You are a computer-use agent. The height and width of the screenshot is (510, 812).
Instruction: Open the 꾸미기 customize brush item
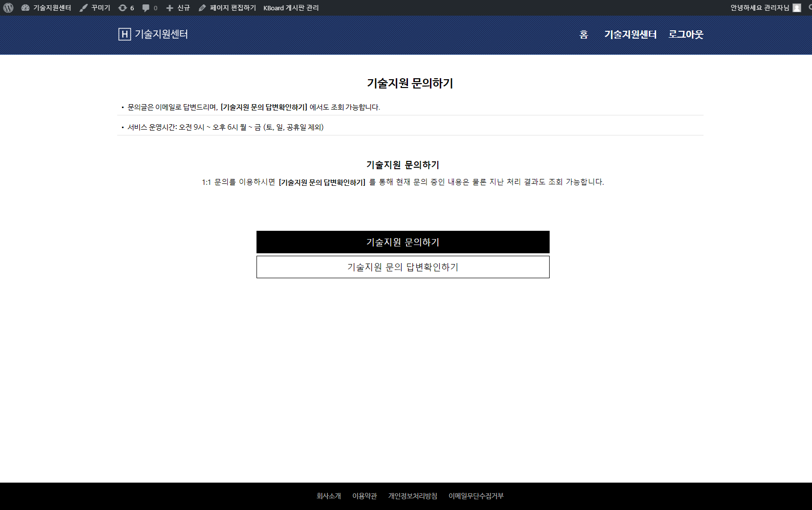click(x=95, y=8)
